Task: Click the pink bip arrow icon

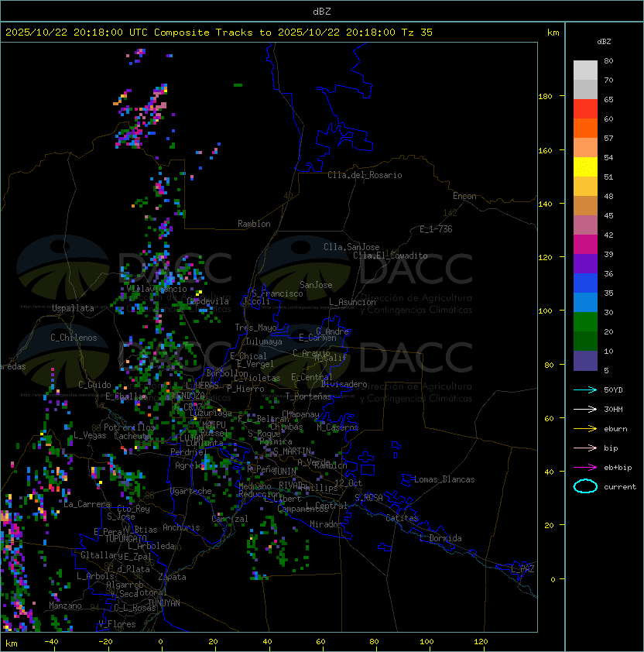Action: tap(585, 448)
